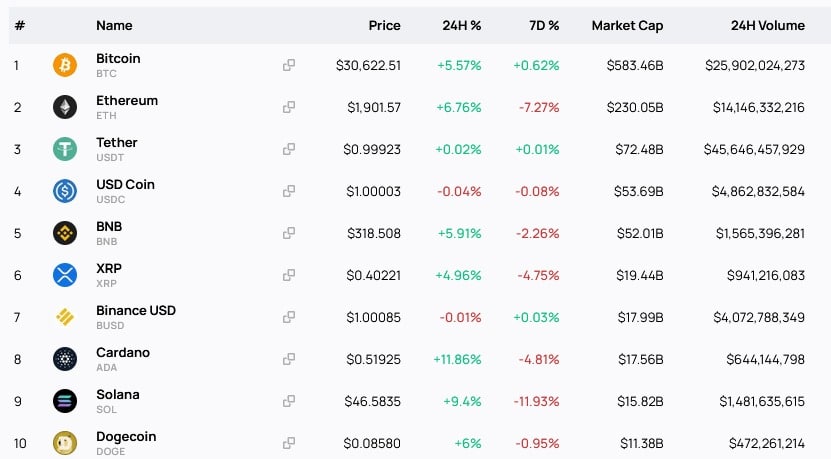Click the Dogecoin coin logo icon

click(x=65, y=443)
